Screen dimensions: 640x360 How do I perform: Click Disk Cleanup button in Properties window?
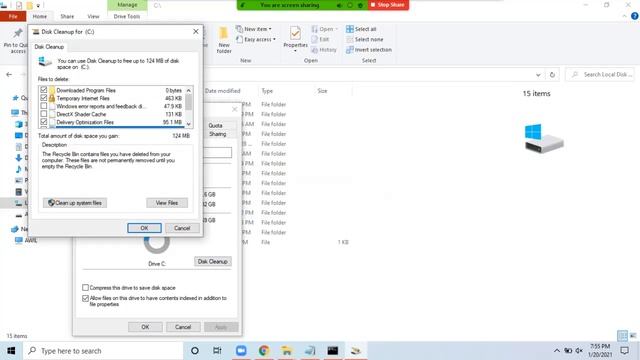pos(213,261)
